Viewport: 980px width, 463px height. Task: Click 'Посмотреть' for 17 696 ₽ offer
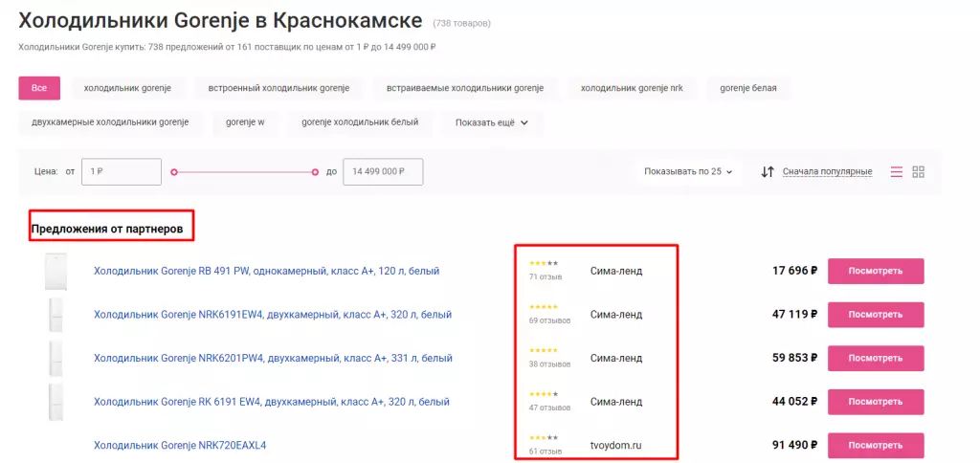pos(876,271)
